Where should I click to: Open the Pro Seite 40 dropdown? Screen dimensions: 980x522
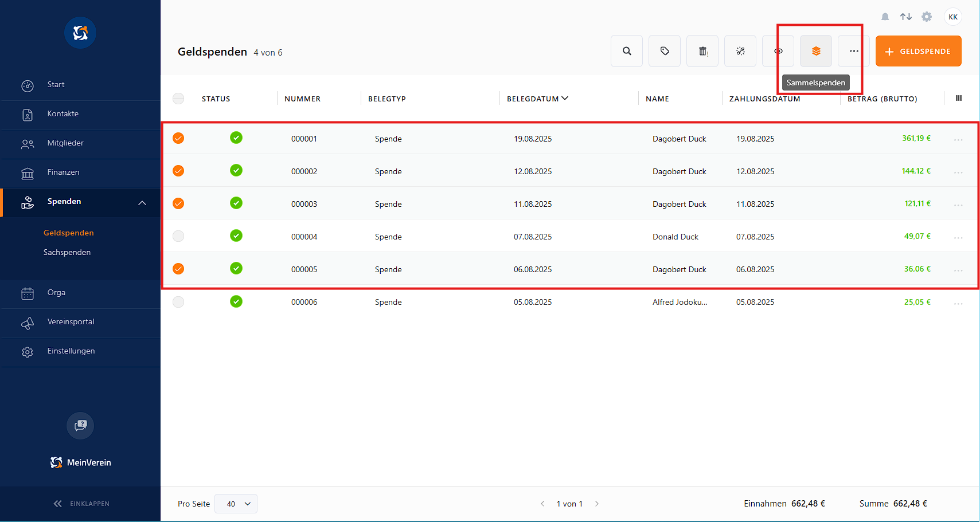236,504
